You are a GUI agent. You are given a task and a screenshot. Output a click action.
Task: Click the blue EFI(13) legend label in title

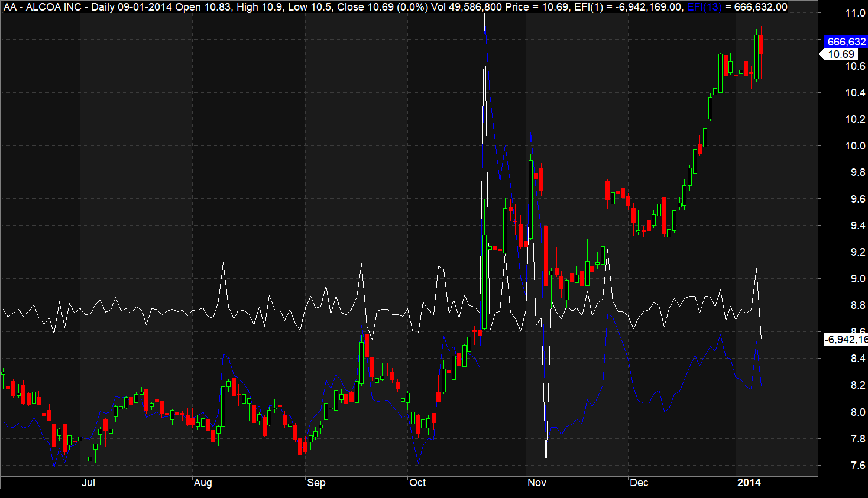click(704, 7)
